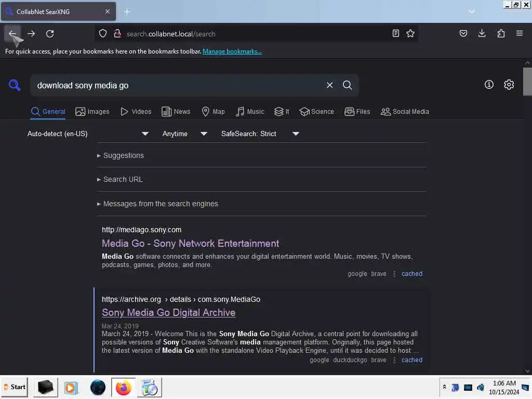Click the vertical scrollbar thumb
The width and height of the screenshot is (532, 399).
527,82
